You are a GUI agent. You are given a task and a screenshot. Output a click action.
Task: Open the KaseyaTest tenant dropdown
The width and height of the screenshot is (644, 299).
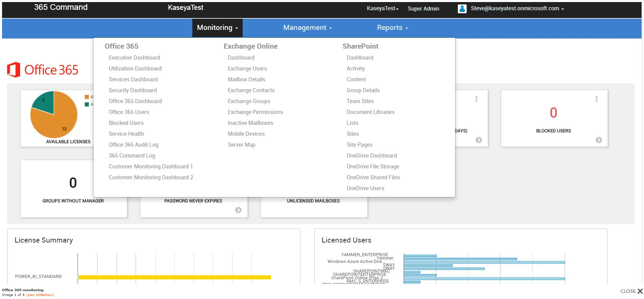tap(383, 9)
